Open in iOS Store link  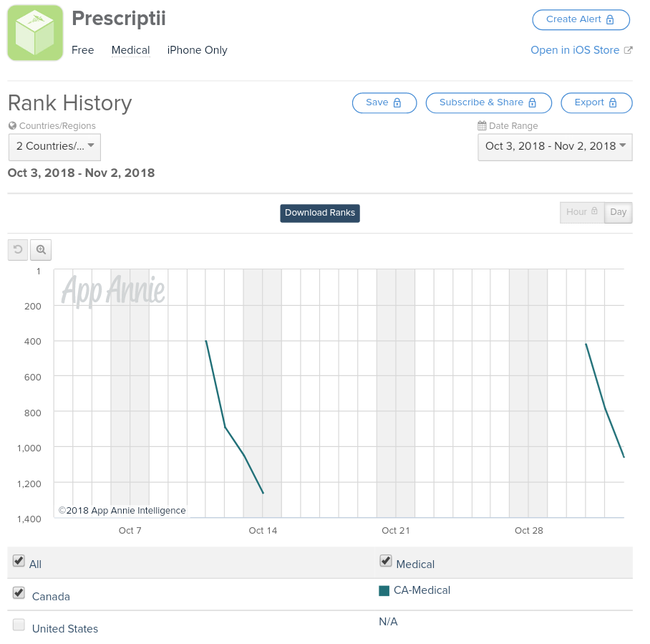click(x=574, y=50)
